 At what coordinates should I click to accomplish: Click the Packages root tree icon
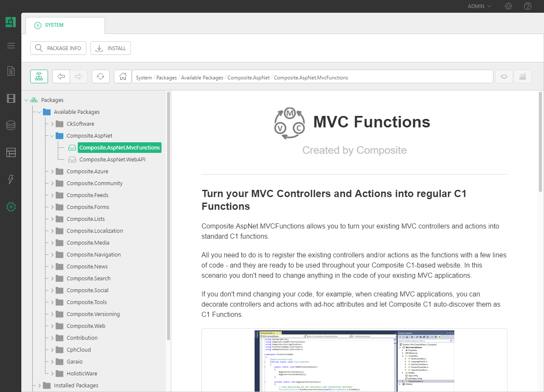click(x=34, y=100)
